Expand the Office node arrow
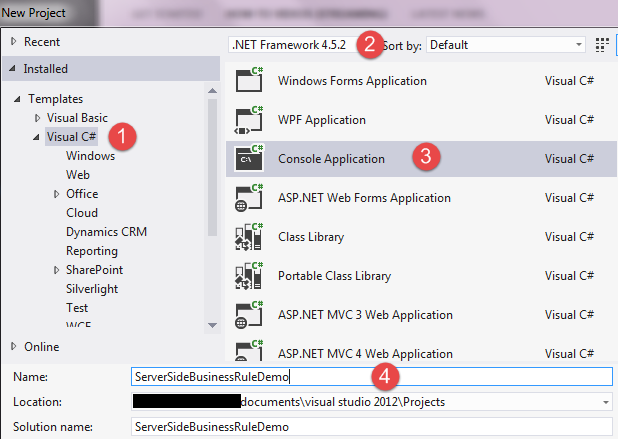Viewport: 618px width, 439px height. [x=56, y=194]
